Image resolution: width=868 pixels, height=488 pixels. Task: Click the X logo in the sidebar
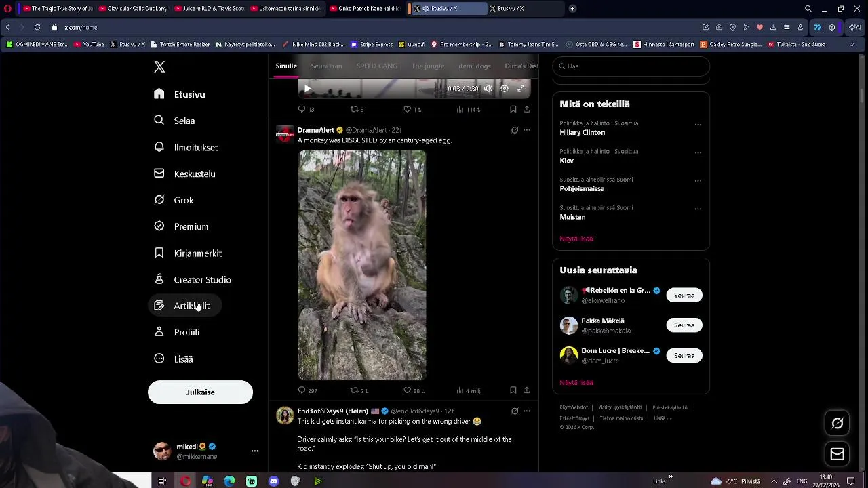[x=159, y=66]
